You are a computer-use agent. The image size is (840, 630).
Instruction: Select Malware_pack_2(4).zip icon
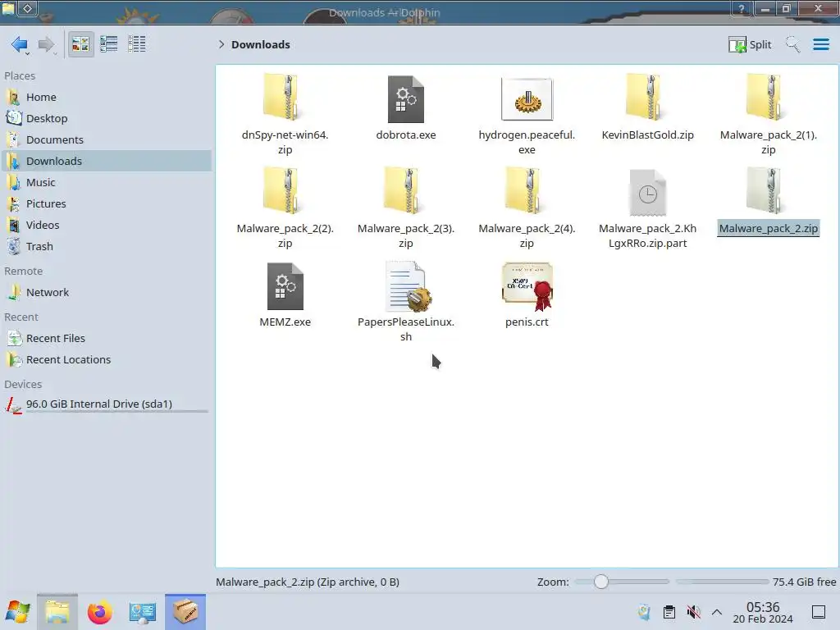(523, 191)
